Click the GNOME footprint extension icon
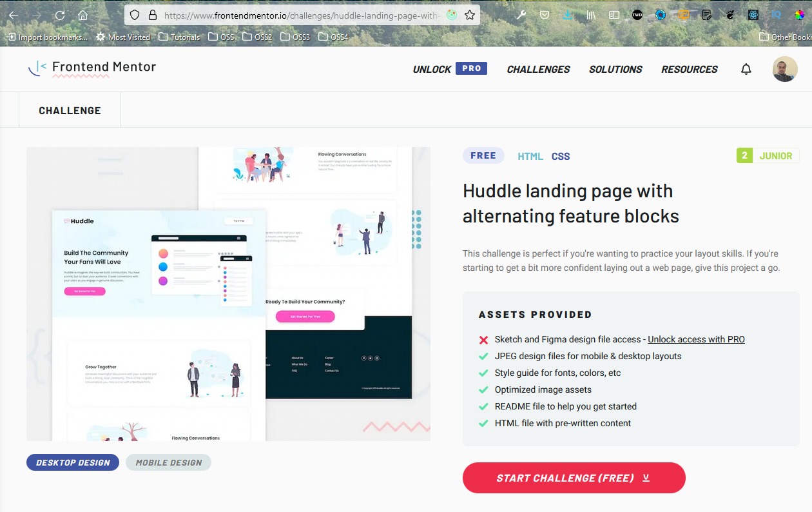Screen dimensions: 812x512 tap(730, 15)
